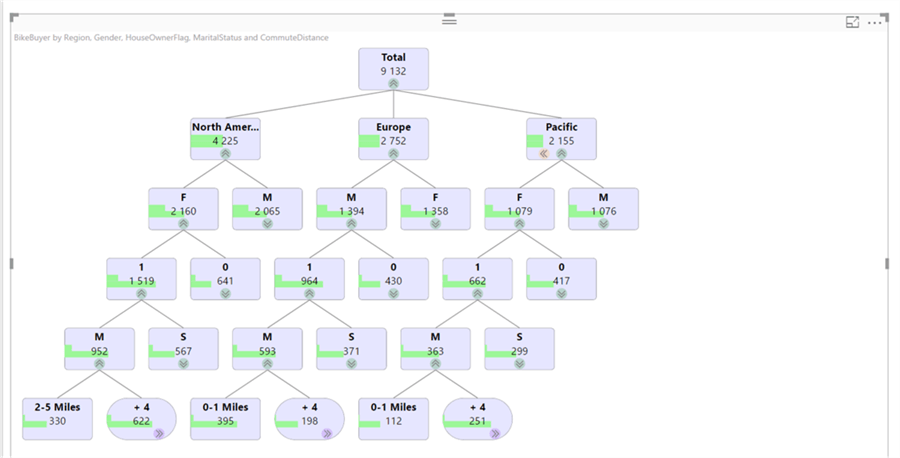
Task: Click the top-left corner handle
Action: tap(14, 18)
